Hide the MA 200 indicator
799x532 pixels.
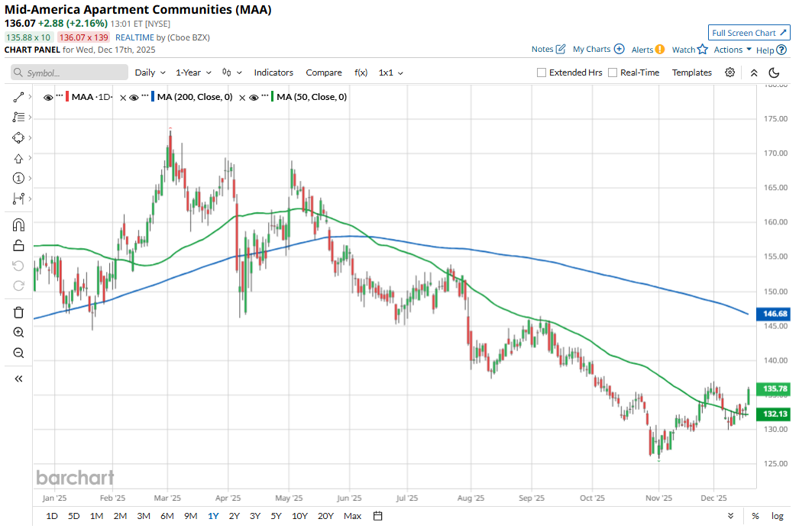(134, 97)
